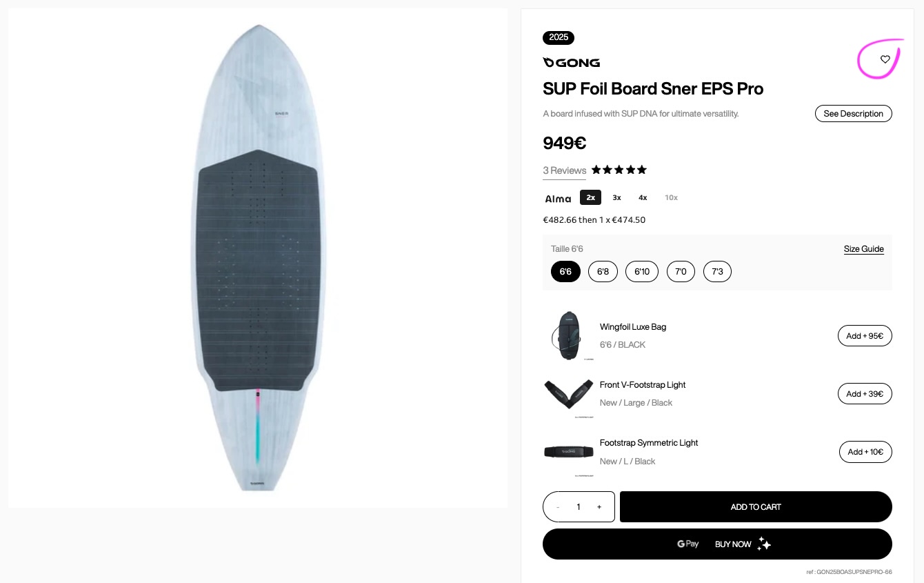Click the five-star rating icons
924x583 pixels.
click(x=619, y=170)
